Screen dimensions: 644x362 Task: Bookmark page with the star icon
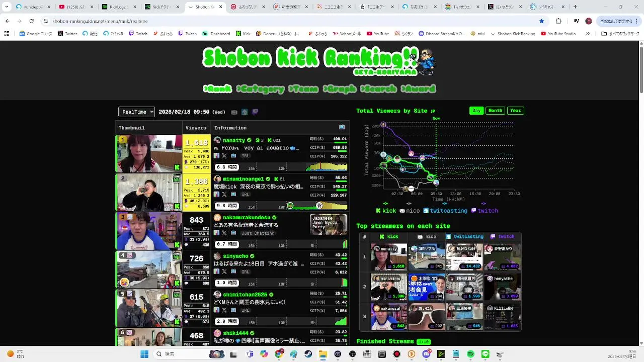coord(541,21)
